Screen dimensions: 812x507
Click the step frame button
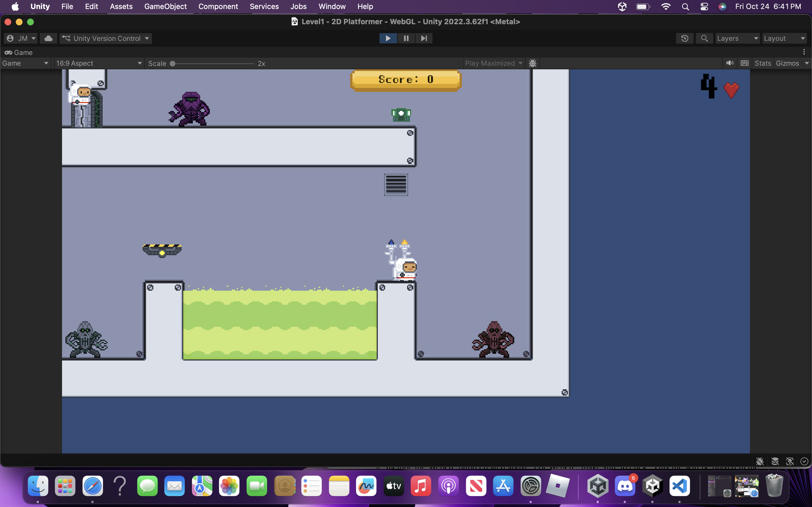click(424, 38)
